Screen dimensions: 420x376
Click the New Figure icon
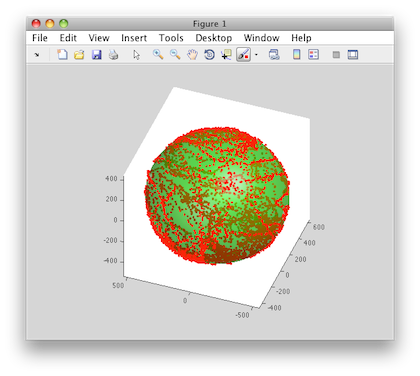(62, 54)
